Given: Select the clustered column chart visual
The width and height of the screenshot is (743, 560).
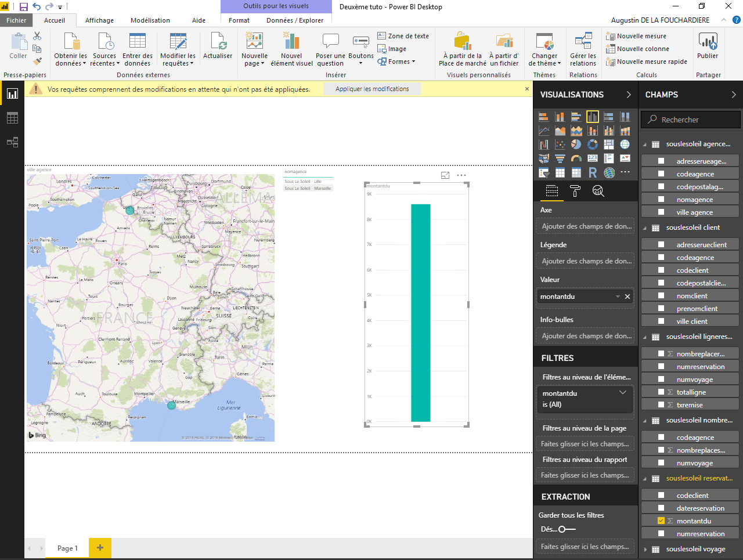Looking at the screenshot, I should click(x=593, y=117).
